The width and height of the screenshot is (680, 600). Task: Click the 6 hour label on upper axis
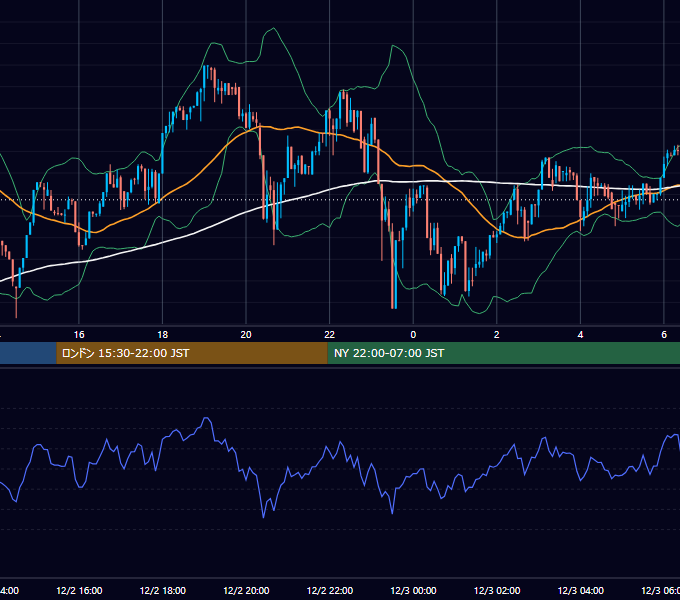pyautogui.click(x=664, y=335)
